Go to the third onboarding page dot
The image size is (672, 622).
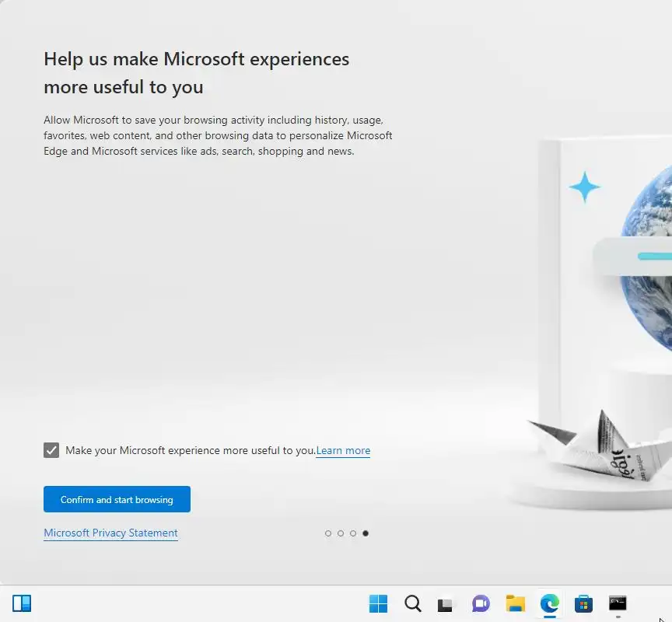click(x=353, y=533)
